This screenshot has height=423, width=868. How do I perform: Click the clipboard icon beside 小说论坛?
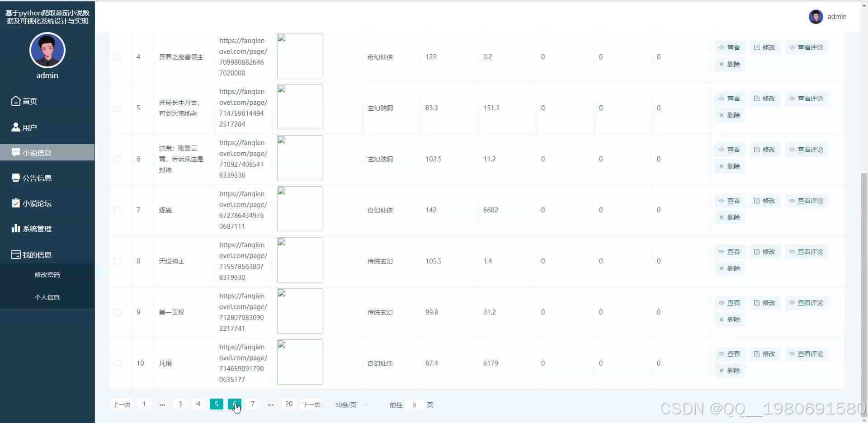[16, 203]
